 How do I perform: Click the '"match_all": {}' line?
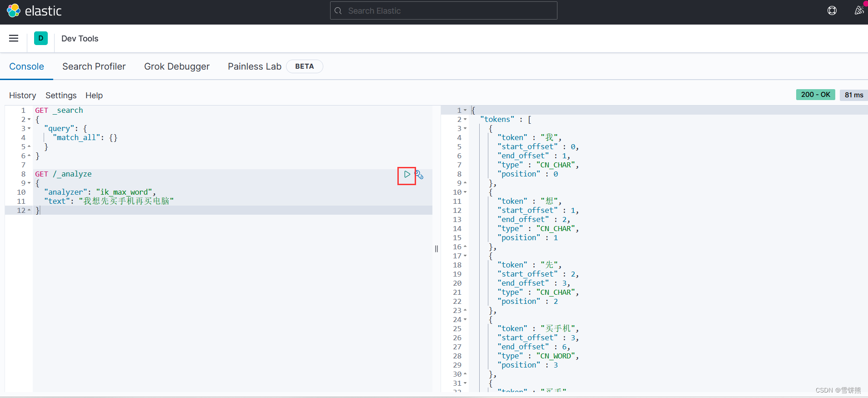pos(85,138)
